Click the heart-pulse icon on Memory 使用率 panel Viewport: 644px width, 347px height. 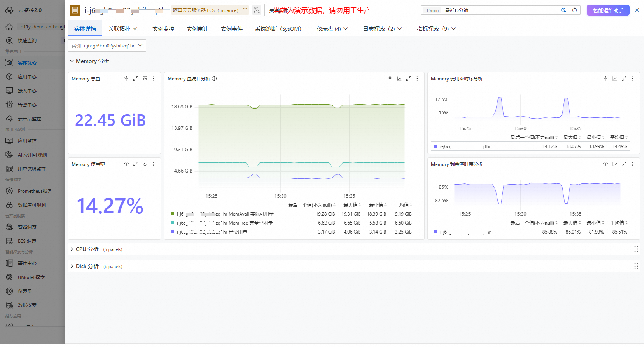[145, 164]
